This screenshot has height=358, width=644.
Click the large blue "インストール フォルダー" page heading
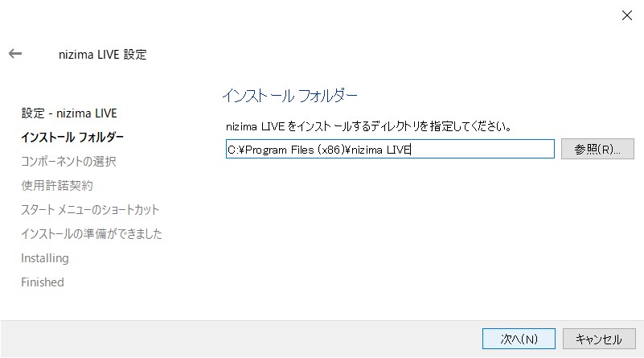pyautogui.click(x=289, y=96)
